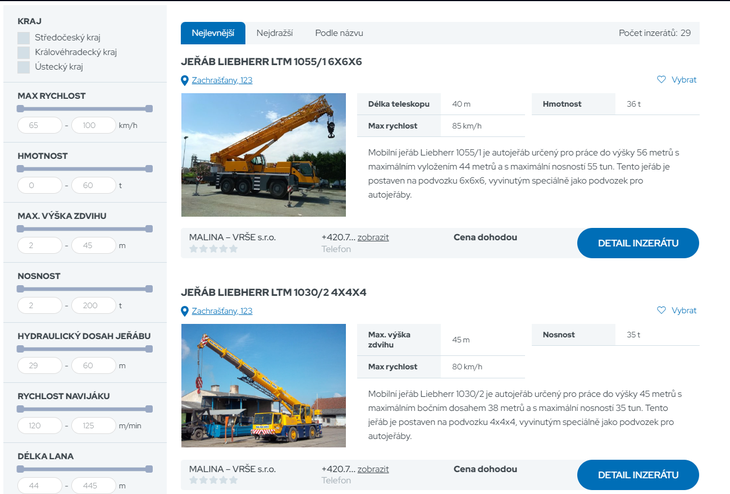
Task: Click the star rating under MALINA in LTM 1055/1 listing
Action: (213, 249)
